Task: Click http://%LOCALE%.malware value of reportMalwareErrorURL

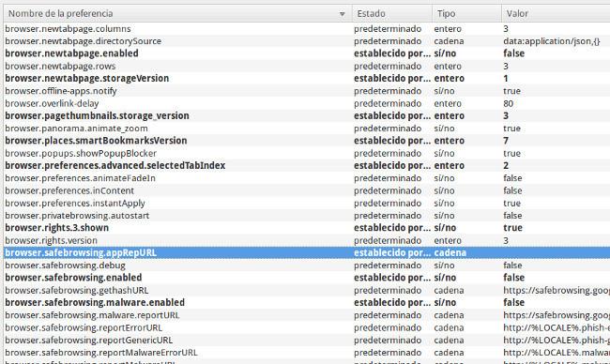Action: pyautogui.click(x=557, y=353)
